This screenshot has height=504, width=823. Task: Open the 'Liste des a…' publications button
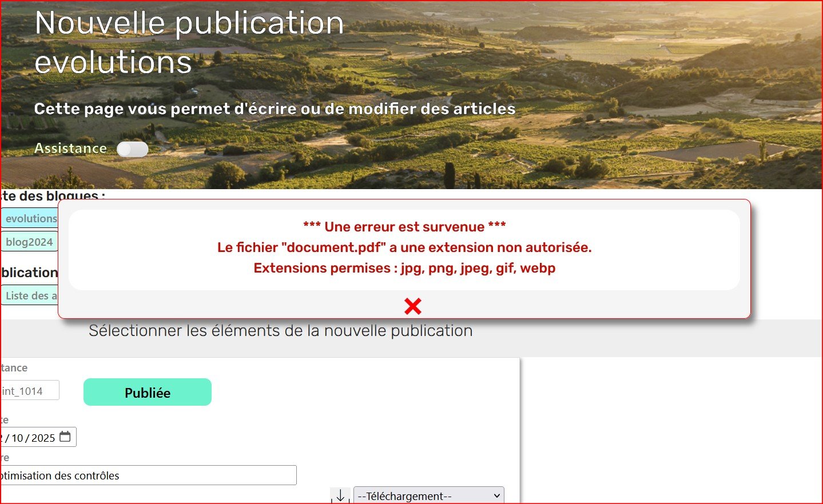tap(30, 295)
